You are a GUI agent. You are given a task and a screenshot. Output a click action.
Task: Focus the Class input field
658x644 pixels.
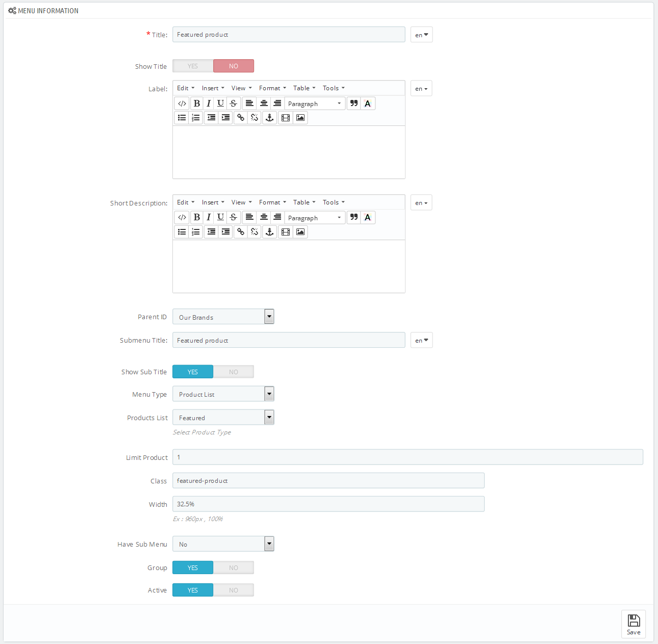[328, 480]
